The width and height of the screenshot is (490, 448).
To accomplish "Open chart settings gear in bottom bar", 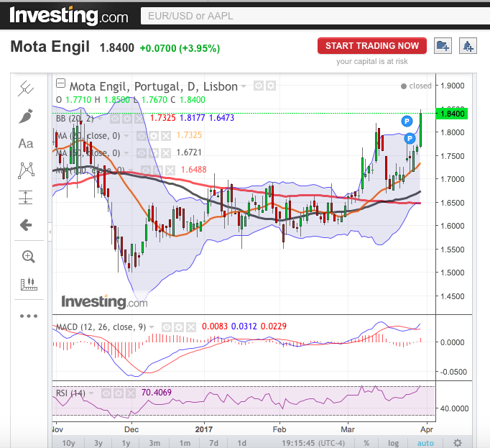I will coord(458,443).
